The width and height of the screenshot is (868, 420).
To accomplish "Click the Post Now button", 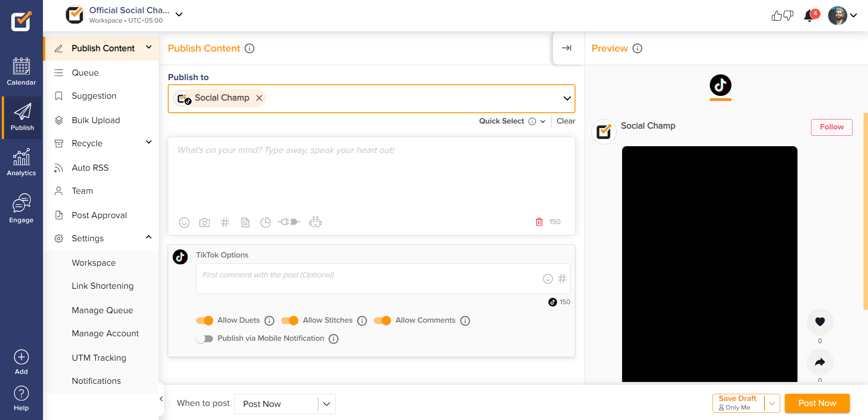I will (x=817, y=403).
